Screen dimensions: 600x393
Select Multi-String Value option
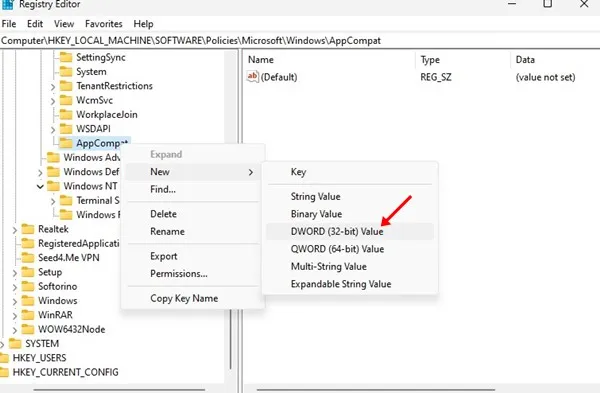click(x=350, y=266)
